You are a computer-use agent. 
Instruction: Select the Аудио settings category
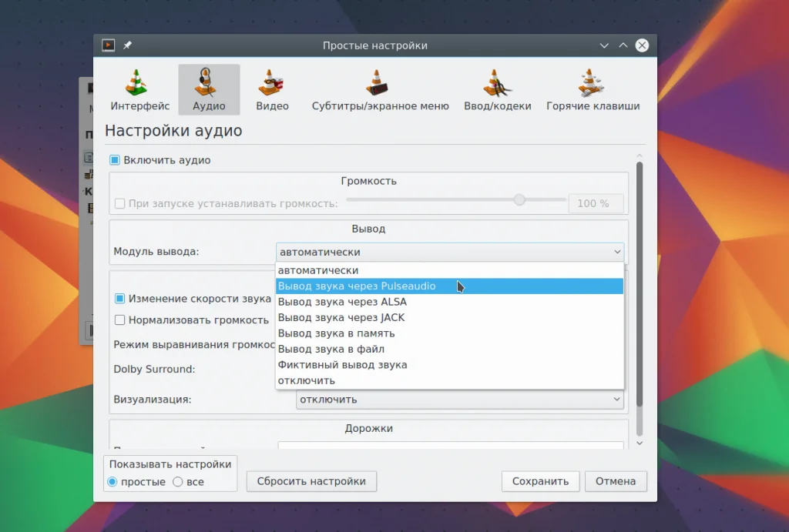(209, 90)
